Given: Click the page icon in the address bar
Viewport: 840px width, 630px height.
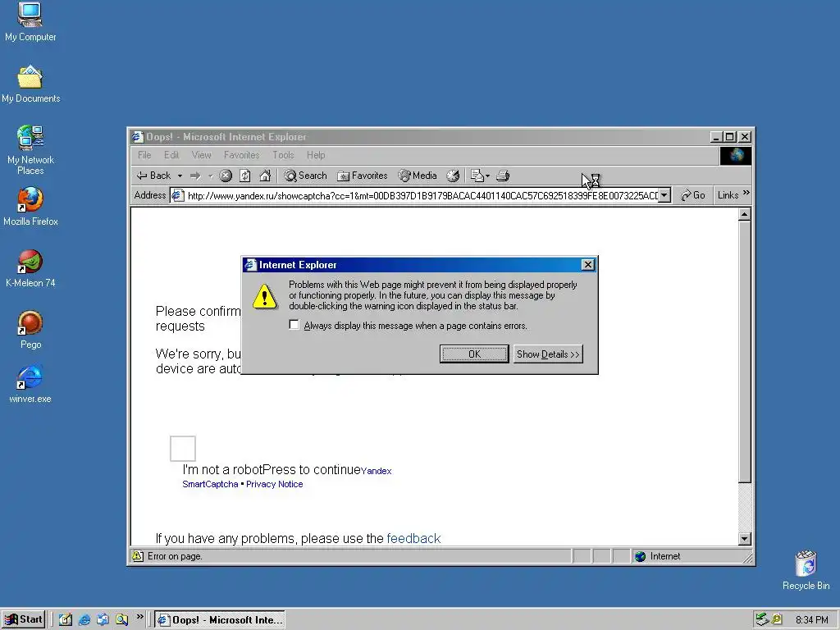Looking at the screenshot, I should [178, 195].
